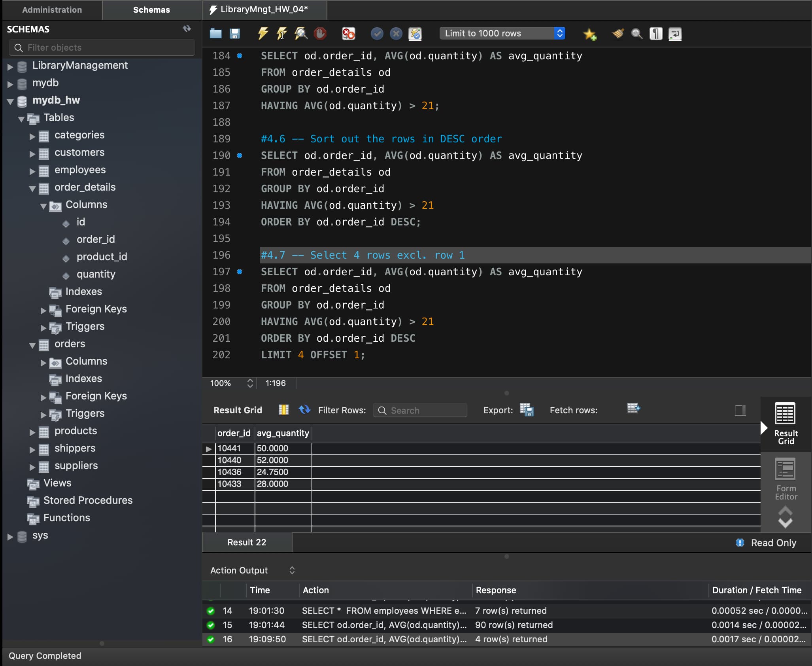Screen dimensions: 812x666
Task: Save the script with floppy disk icon
Action: (x=235, y=34)
